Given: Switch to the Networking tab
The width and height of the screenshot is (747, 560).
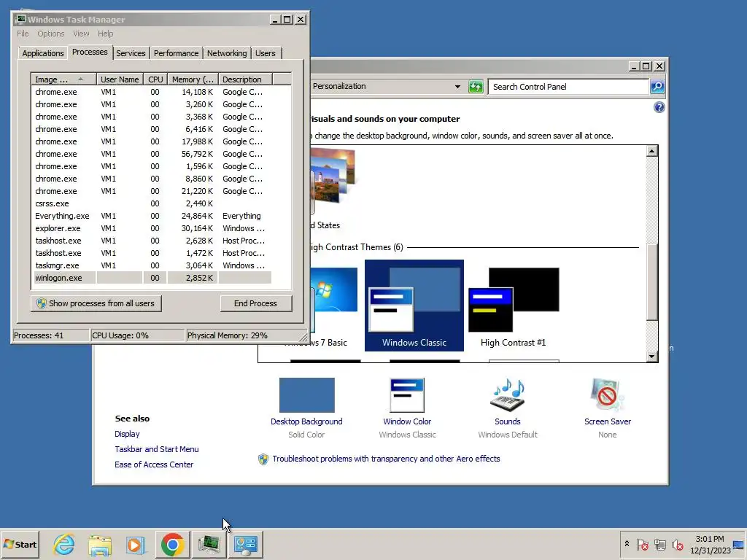Looking at the screenshot, I should (x=227, y=53).
